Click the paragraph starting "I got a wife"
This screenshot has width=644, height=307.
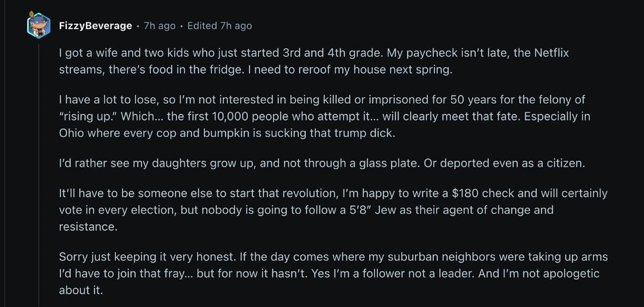tap(314, 61)
